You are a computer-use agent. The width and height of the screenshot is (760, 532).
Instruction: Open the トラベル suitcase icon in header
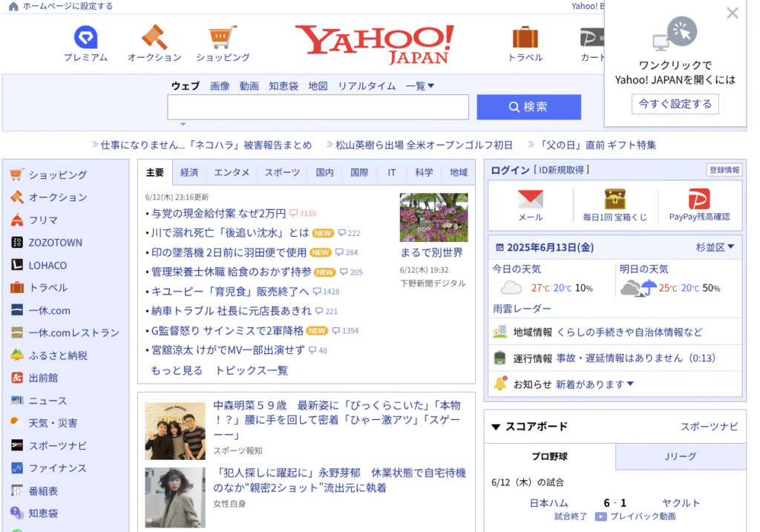coord(525,37)
